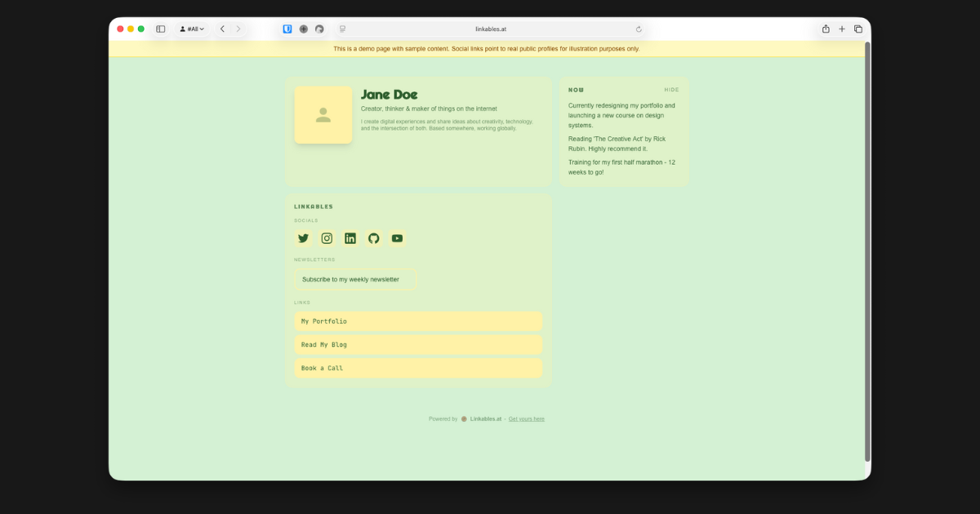Open a new tab with plus
Viewport: 980px width, 514px height.
(842, 29)
